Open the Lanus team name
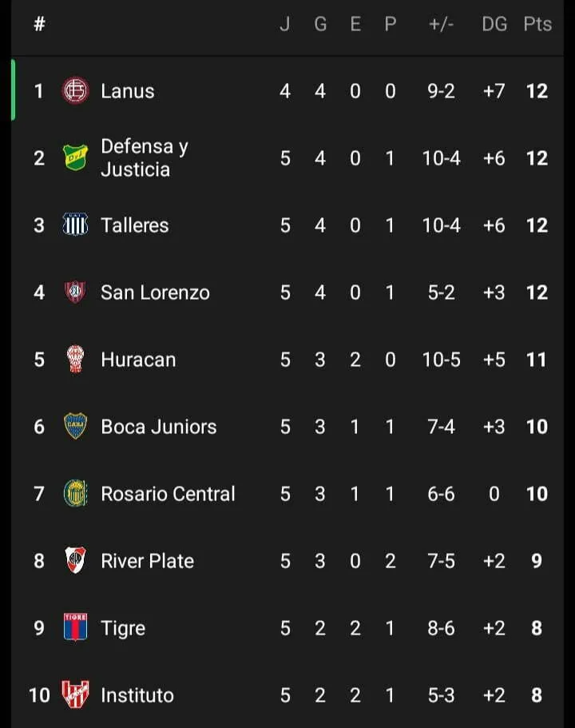This screenshot has height=728, width=575. coord(128,91)
